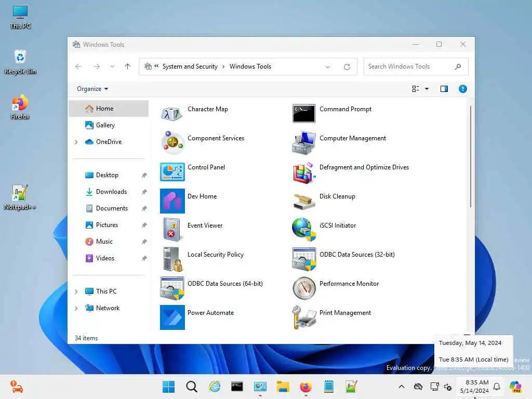Viewport: 532px width, 399px height.
Task: Refresh the Windows Tools folder view
Action: pyautogui.click(x=347, y=67)
